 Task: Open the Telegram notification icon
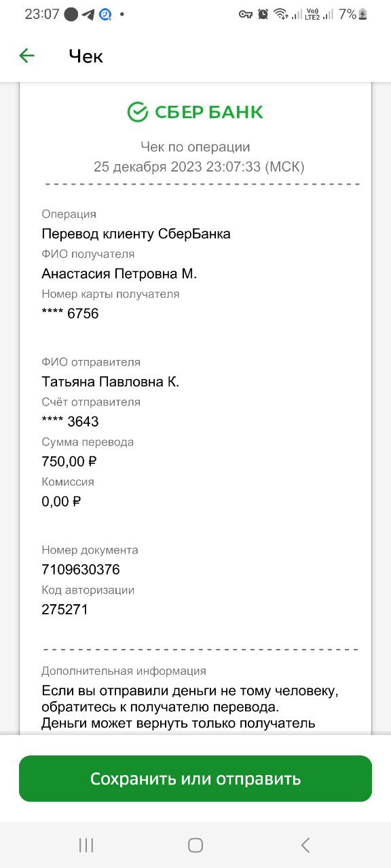[x=88, y=14]
